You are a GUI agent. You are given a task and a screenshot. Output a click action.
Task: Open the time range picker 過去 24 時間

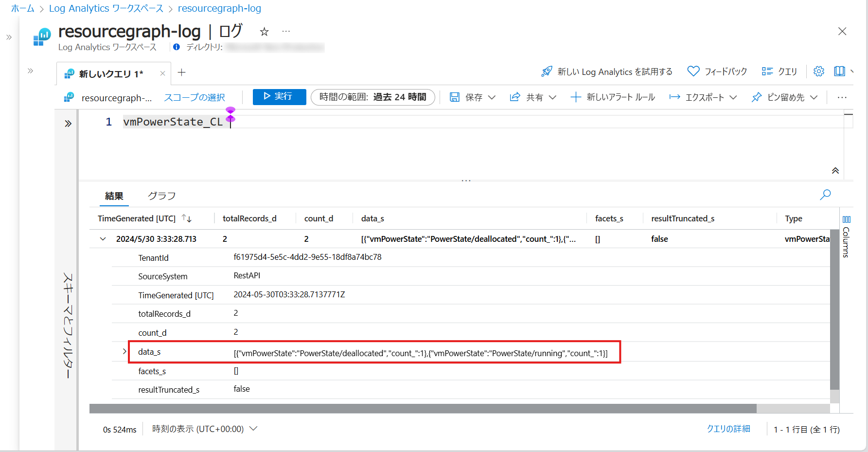(372, 97)
